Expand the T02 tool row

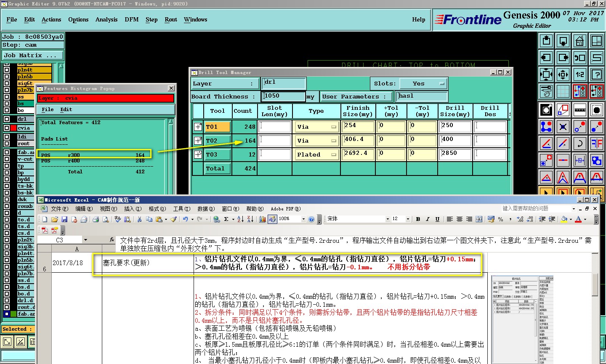pos(198,141)
